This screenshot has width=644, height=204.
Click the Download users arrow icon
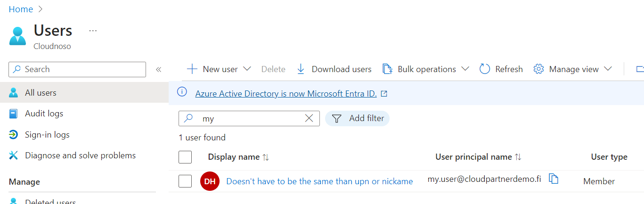[301, 69]
